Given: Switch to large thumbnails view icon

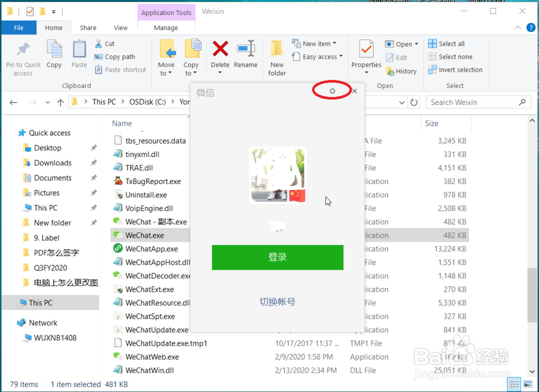Looking at the screenshot, I should [x=528, y=384].
